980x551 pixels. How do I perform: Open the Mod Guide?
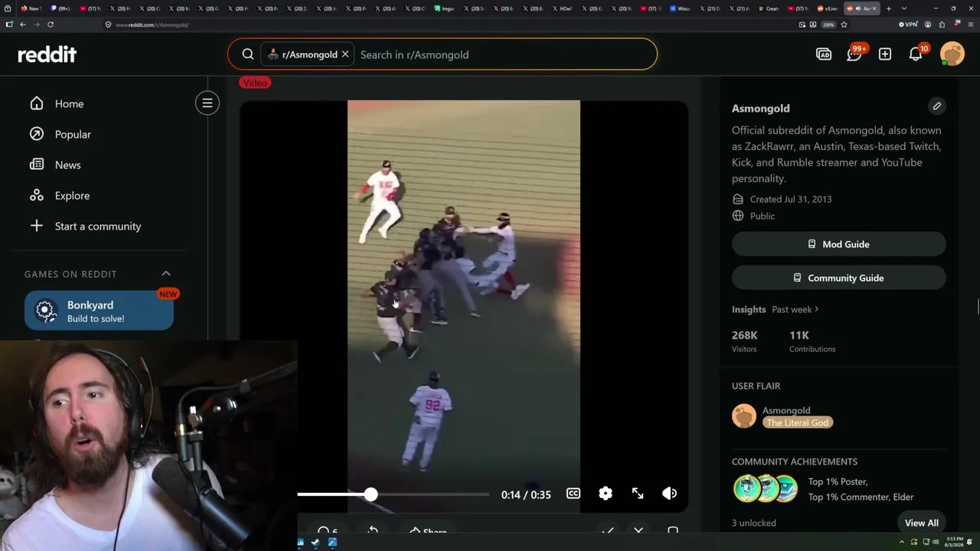click(x=839, y=244)
